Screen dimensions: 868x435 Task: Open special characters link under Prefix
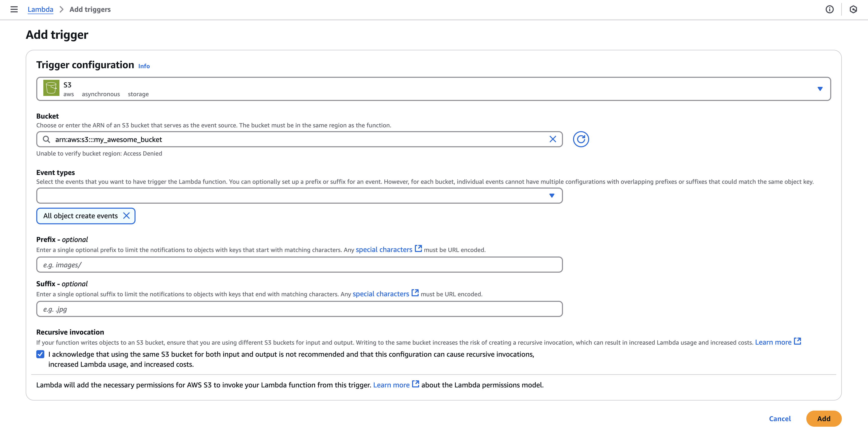click(x=383, y=250)
